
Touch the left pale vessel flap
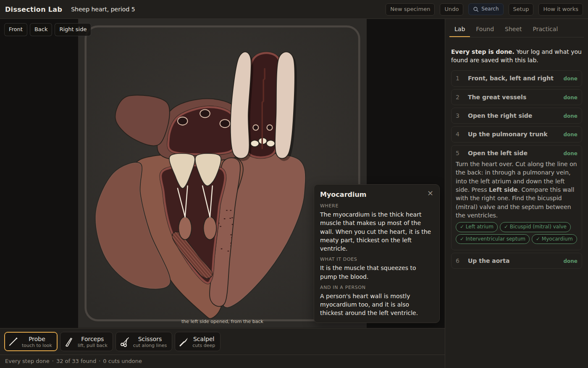(x=241, y=105)
